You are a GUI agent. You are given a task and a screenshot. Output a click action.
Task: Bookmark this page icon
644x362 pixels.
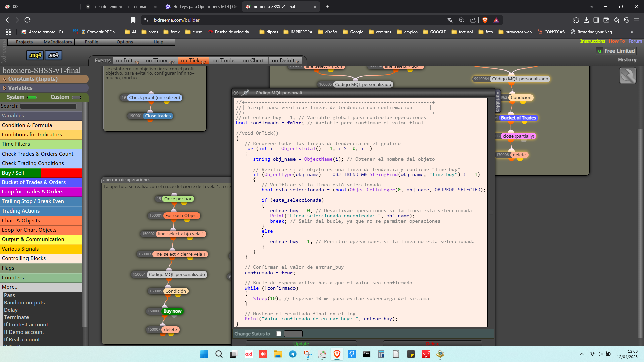(x=133, y=20)
